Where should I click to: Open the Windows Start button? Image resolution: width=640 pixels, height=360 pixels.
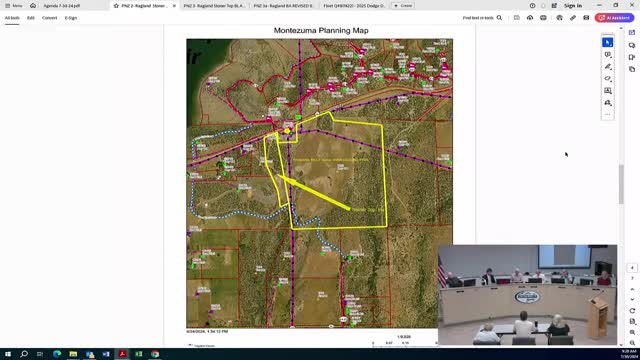[x=7, y=354]
